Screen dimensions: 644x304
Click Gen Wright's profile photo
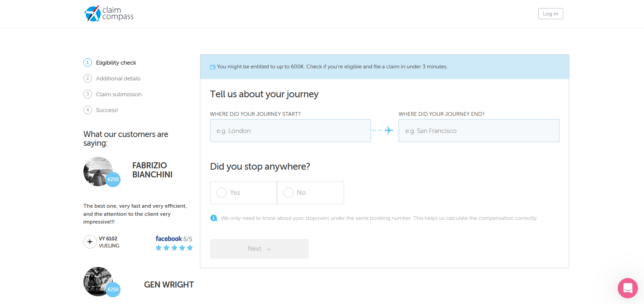click(x=98, y=281)
